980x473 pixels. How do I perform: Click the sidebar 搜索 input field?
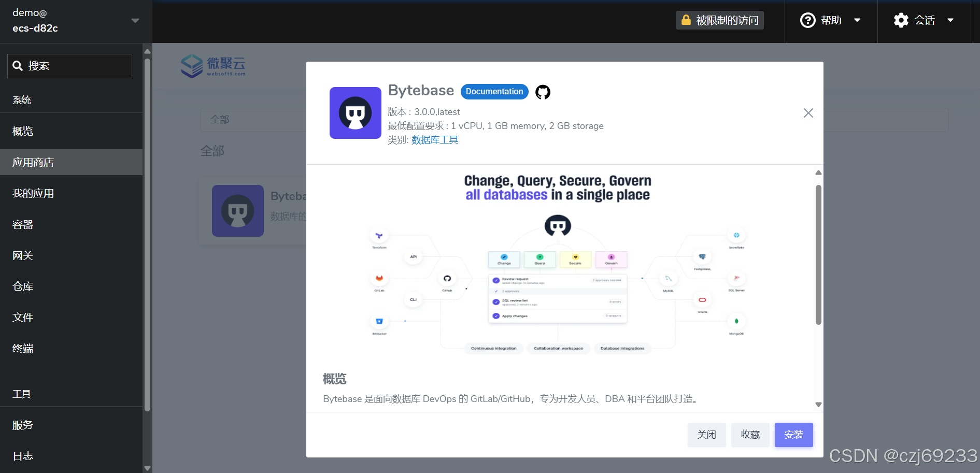(69, 66)
